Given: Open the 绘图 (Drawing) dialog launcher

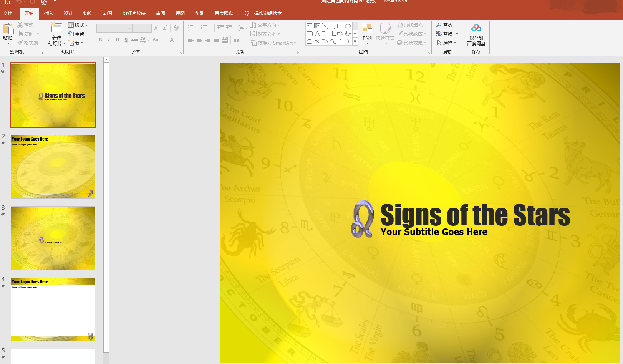Looking at the screenshot, I should tap(429, 53).
